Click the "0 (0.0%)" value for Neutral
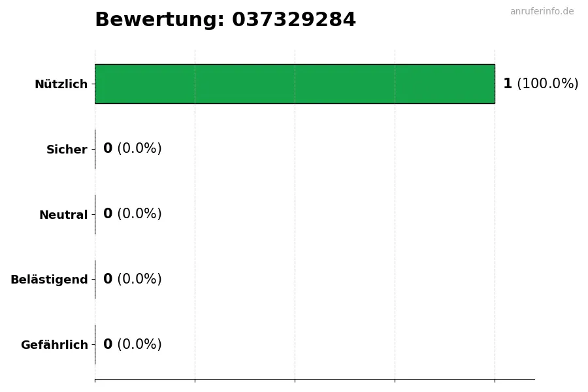 132,214
